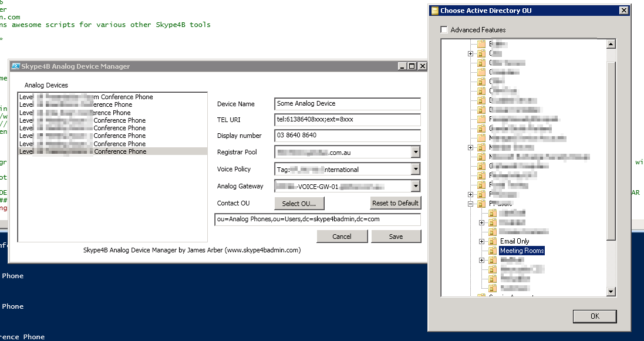Click the 'Analog Devices' list heading
This screenshot has height=341, width=644.
46,85
